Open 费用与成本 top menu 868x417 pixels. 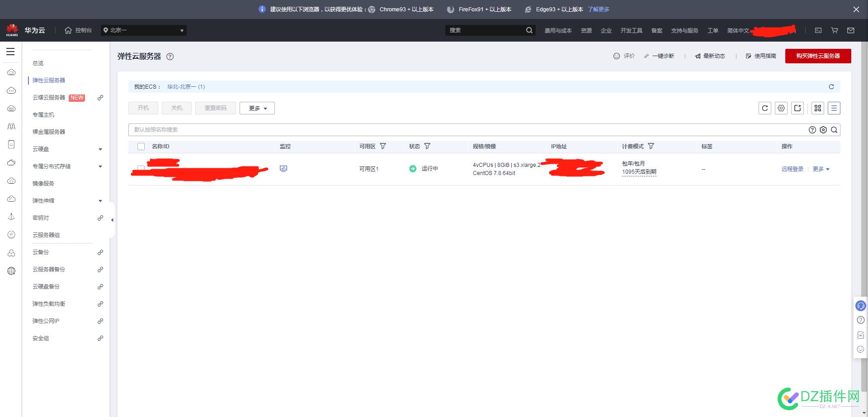point(558,31)
